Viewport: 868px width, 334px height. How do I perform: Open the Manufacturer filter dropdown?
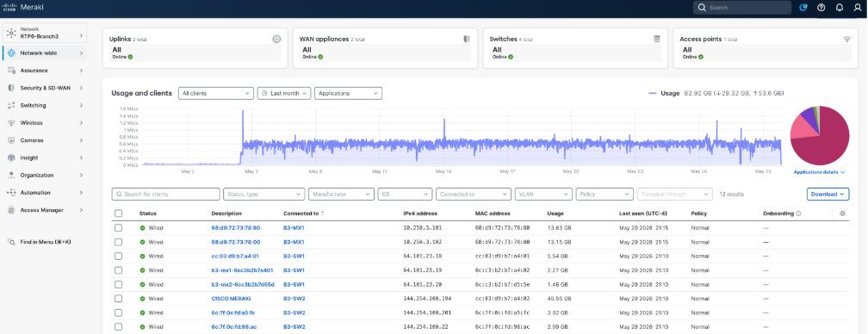click(341, 194)
